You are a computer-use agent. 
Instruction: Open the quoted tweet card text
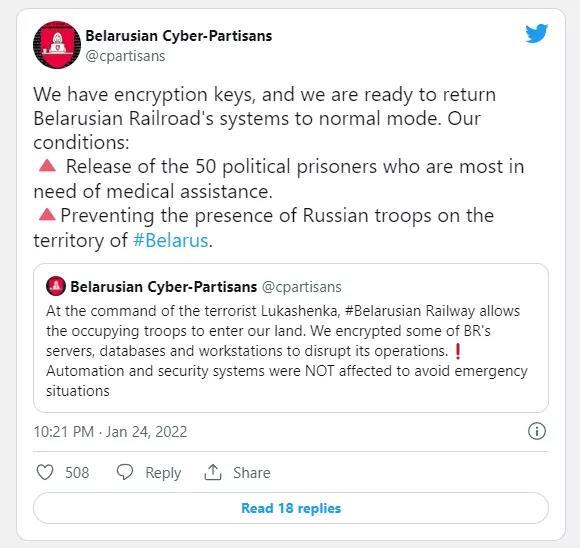[x=287, y=351]
